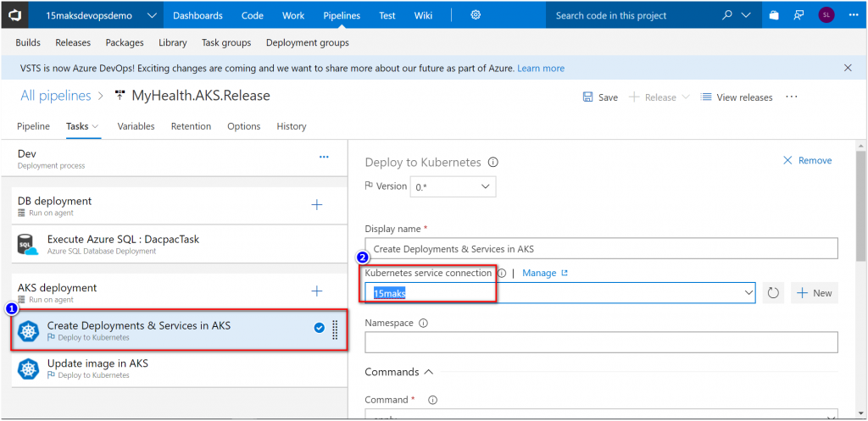Viewport: 868px width, 421px height.
Task: Open the Dev stage ellipsis menu
Action: [324, 157]
